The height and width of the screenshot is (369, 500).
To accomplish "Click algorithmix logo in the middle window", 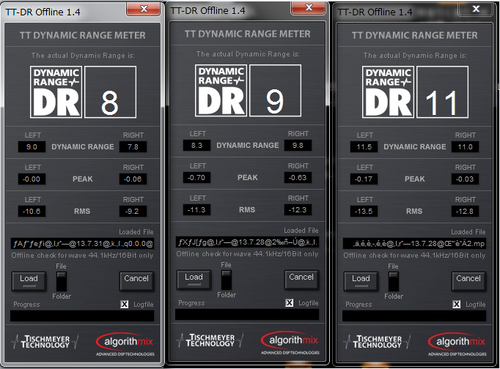I will tap(290, 343).
